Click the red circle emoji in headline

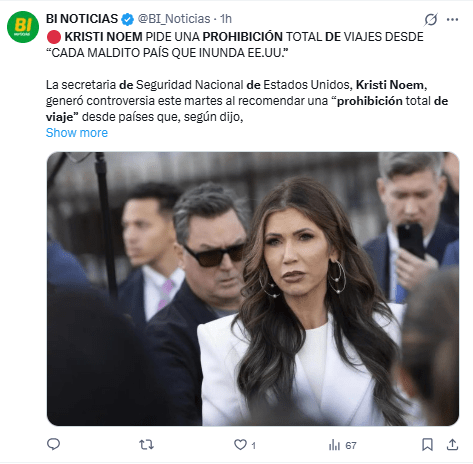pos(54,37)
